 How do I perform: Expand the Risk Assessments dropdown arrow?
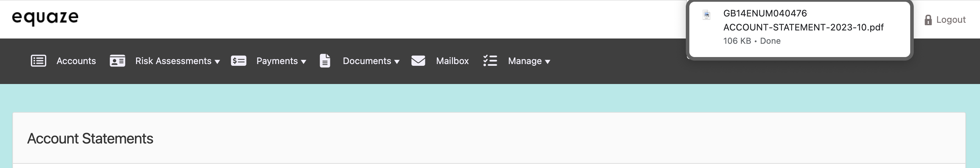[217, 62]
